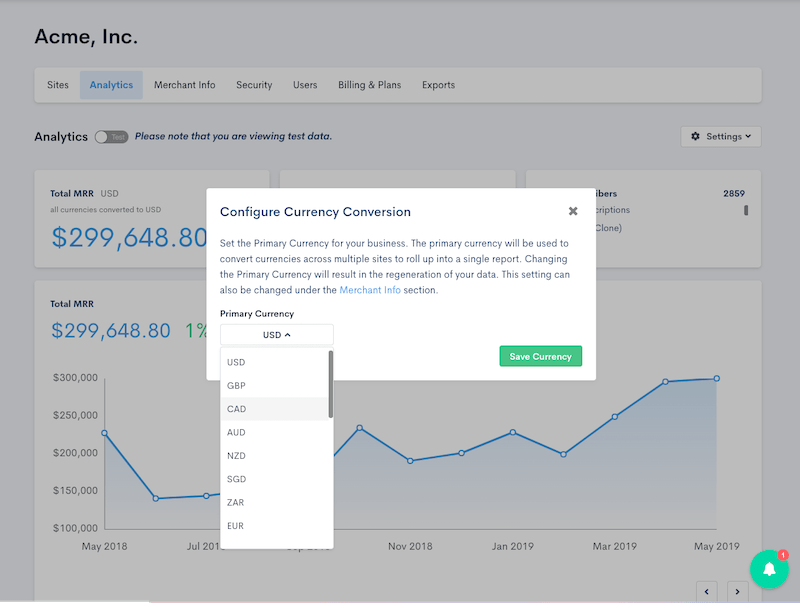Open the Sites tab
This screenshot has height=603, width=800.
[58, 85]
